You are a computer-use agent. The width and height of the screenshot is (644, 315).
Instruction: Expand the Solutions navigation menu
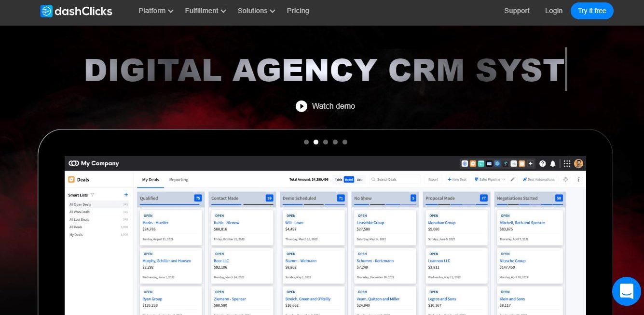tap(256, 11)
